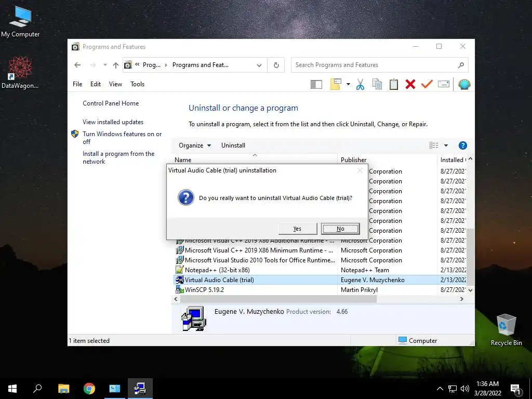
Task: Expand the view options dropdown arrow
Action: (x=446, y=145)
